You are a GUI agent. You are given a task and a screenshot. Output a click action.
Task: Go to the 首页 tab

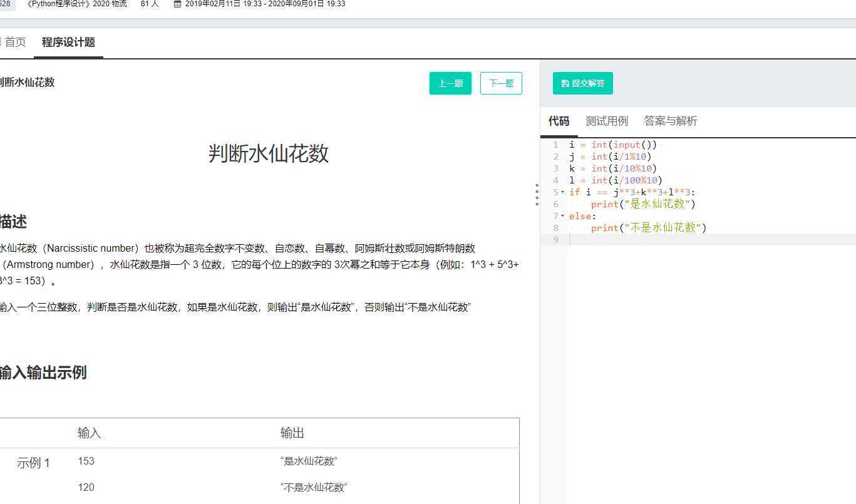[x=15, y=43]
